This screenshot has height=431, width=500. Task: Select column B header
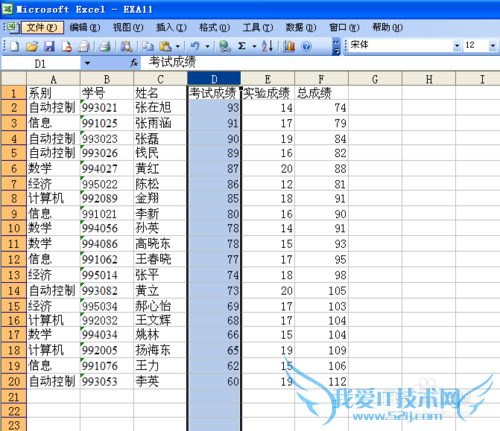(x=107, y=79)
